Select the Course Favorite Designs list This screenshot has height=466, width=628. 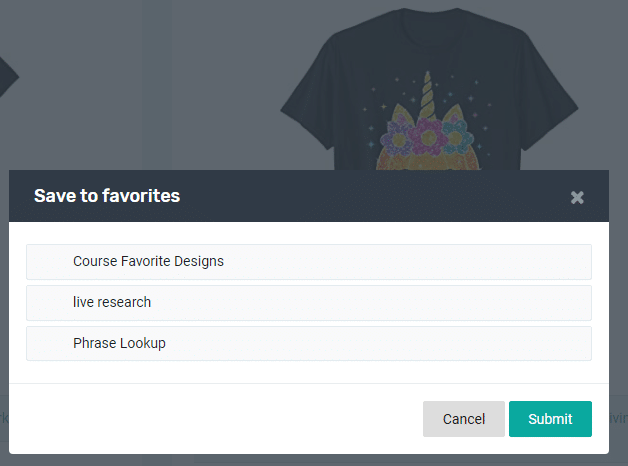309,262
